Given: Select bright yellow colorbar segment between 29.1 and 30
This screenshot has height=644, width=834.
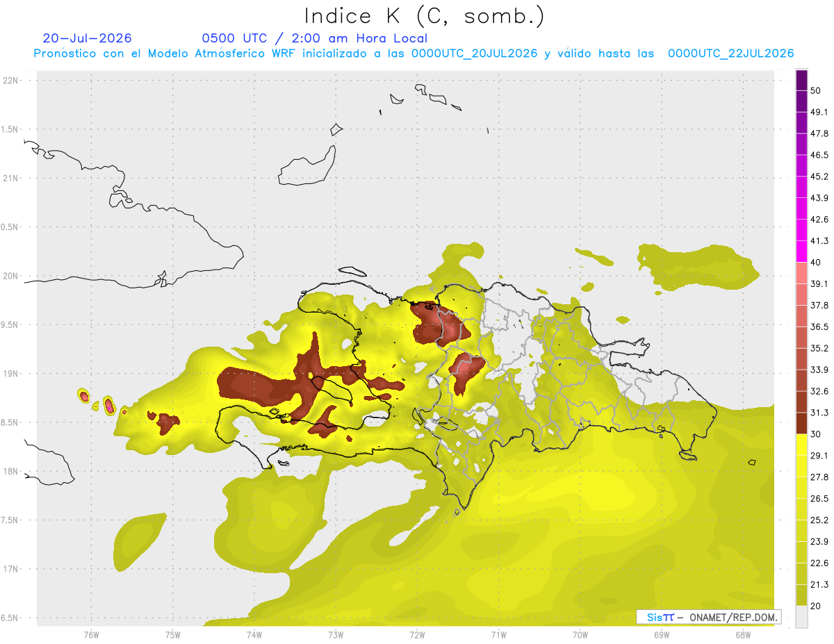Looking at the screenshot, I should click(802, 445).
